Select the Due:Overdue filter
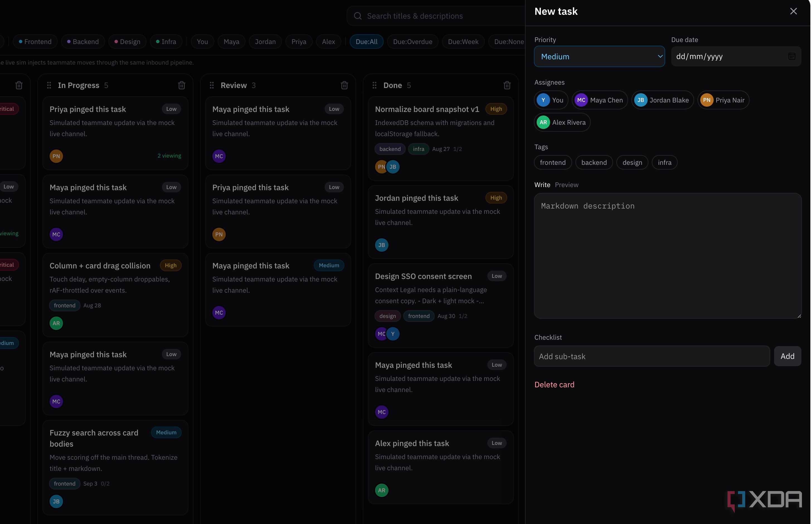This screenshot has width=812, height=524. tap(413, 41)
